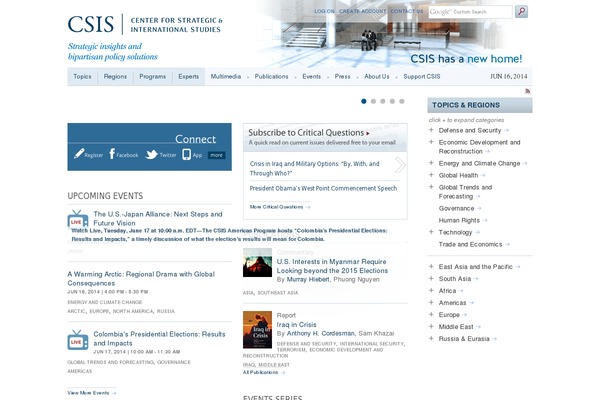The width and height of the screenshot is (600, 400).
Task: Click the search magnifier icon button
Action: click(521, 11)
